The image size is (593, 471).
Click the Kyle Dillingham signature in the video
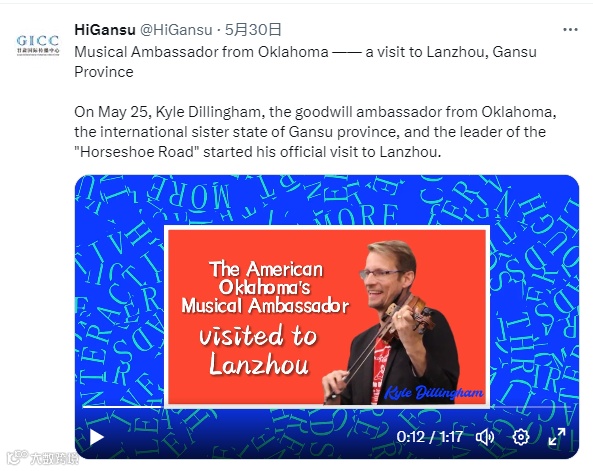(434, 393)
